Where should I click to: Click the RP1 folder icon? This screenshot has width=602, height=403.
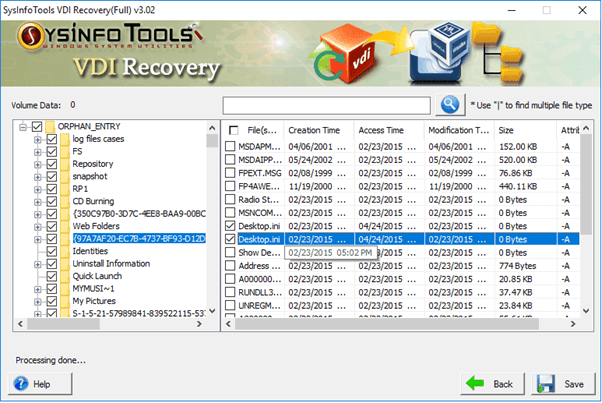64,189
